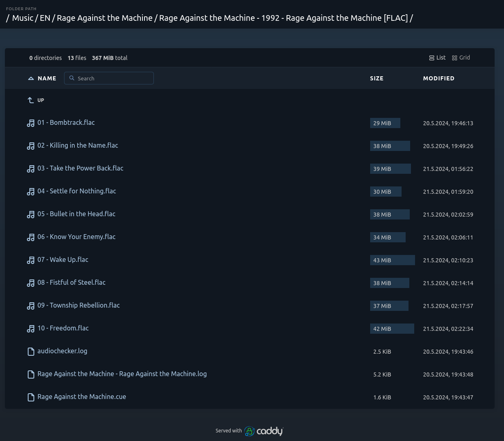Open 08 - Fistful of Steel.flac
Viewport: 504px width, 441px height.
(x=71, y=282)
